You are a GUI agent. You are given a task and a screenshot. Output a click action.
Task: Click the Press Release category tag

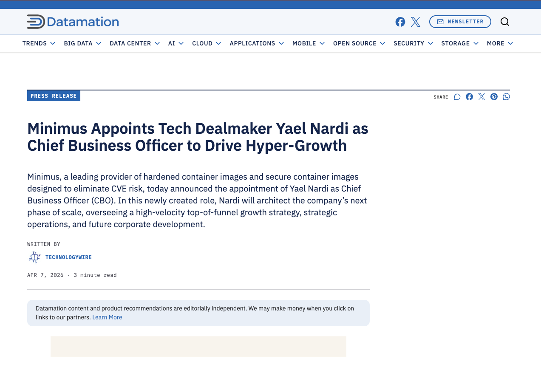tap(54, 96)
